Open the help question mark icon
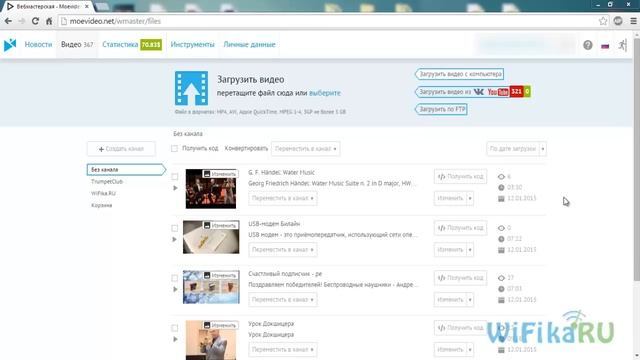The width and height of the screenshot is (640, 360). click(x=588, y=45)
